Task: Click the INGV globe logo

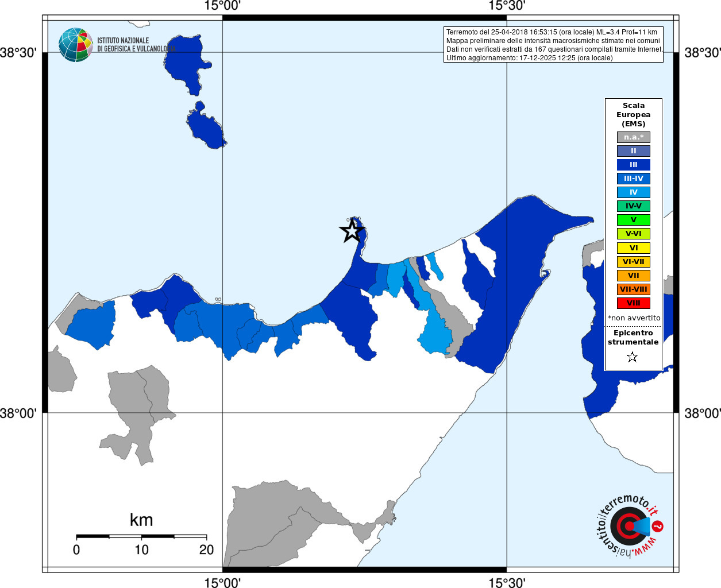Action: click(x=75, y=45)
